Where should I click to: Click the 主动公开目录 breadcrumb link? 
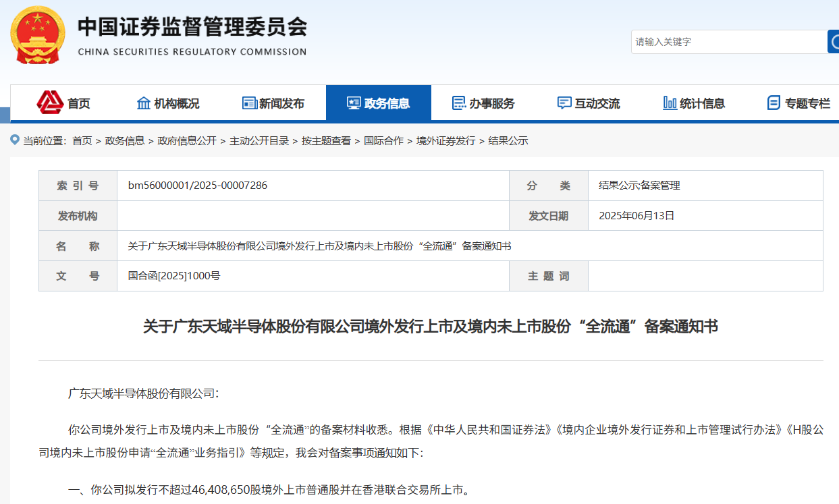click(x=259, y=141)
